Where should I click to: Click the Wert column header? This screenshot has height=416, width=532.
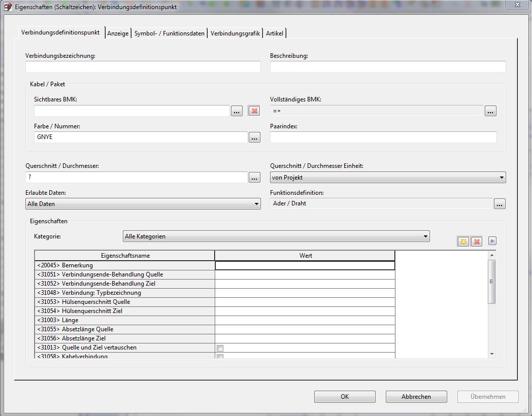305,256
